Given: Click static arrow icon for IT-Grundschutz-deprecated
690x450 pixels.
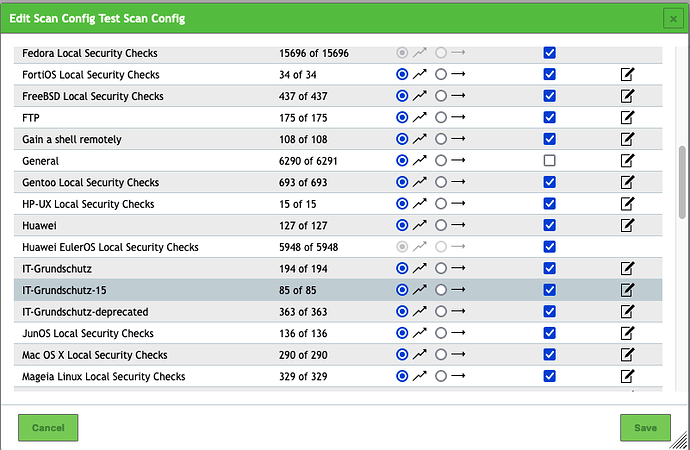Looking at the screenshot, I should (x=458, y=311).
